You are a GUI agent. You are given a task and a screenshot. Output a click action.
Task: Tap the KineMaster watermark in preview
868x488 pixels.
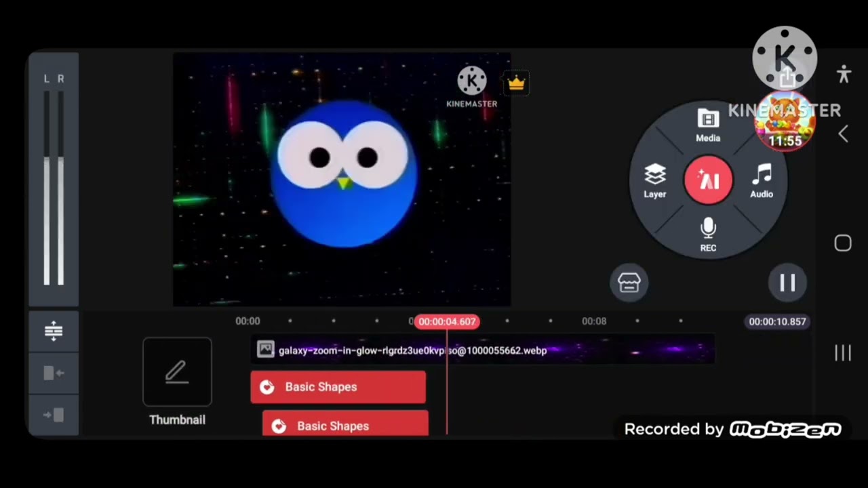click(472, 87)
